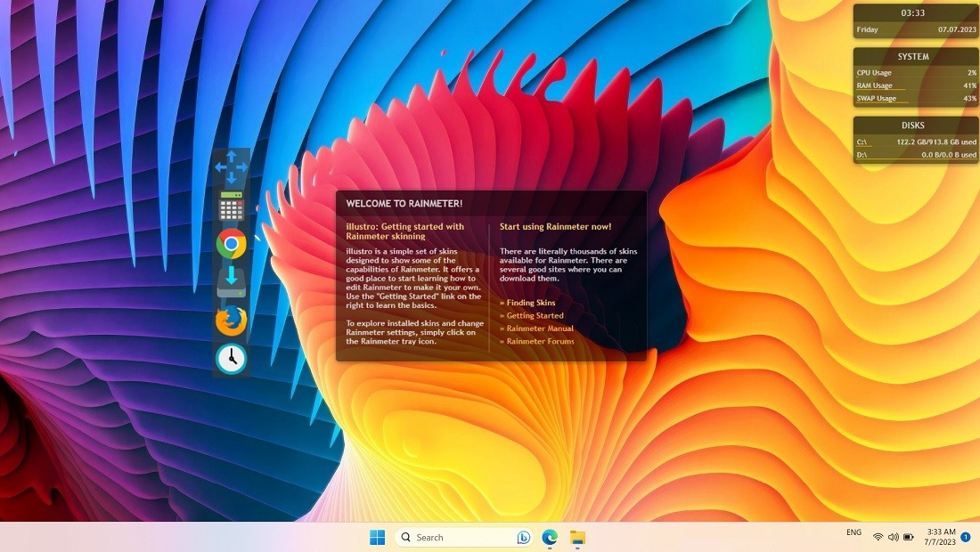Launch Microsoft Edge from the taskbar
This screenshot has height=552, width=980.
click(549, 537)
